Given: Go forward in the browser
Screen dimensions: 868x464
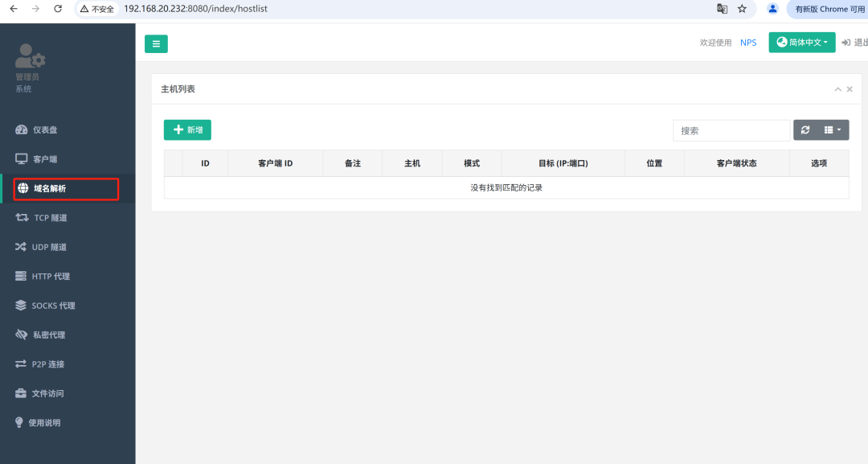Looking at the screenshot, I should click(x=35, y=9).
